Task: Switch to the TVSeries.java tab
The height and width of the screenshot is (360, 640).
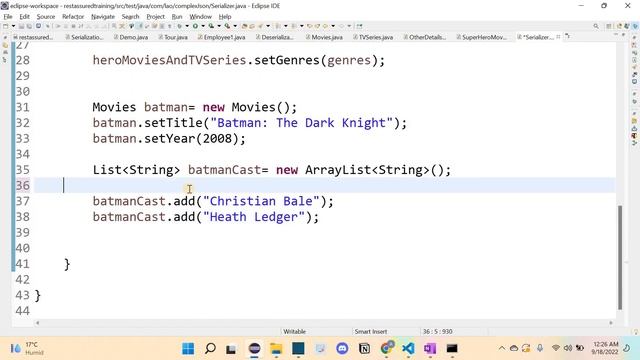Action: tap(373, 37)
